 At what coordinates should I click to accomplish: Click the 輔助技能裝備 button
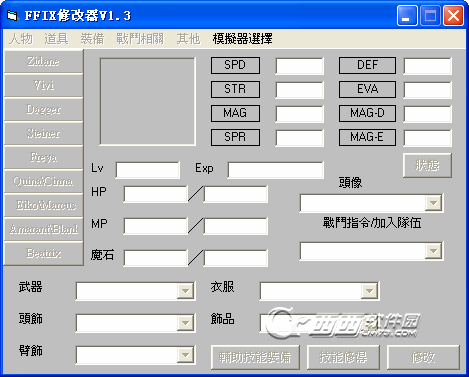(255, 357)
